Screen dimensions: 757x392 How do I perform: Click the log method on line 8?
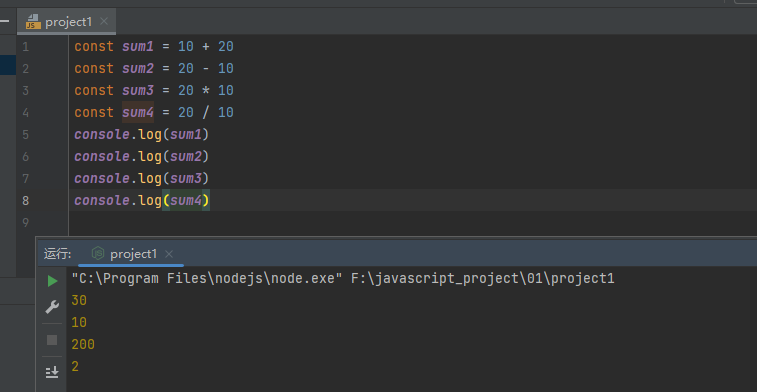coord(150,200)
